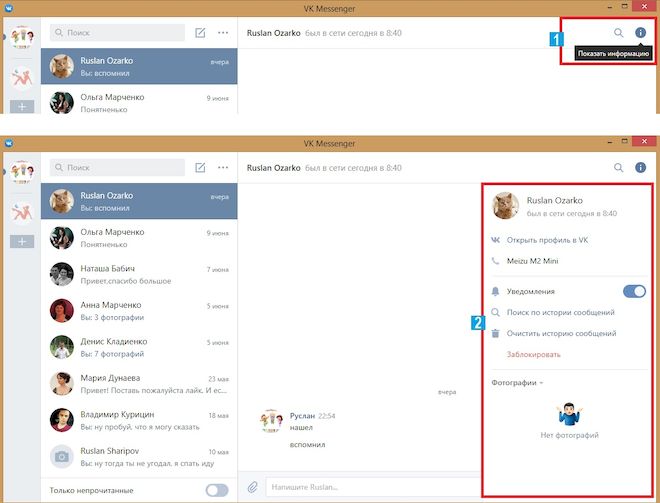Open the three-dots menu in the lower window
The image size is (660, 503).
tap(223, 168)
